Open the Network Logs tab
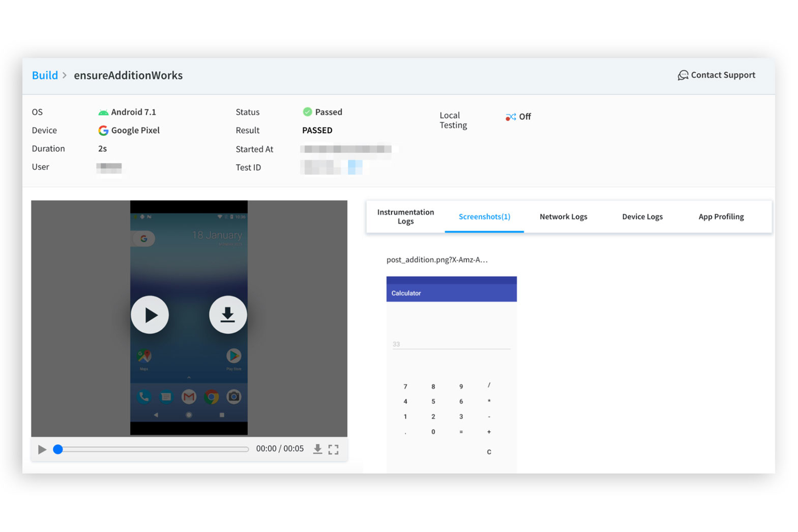This screenshot has width=798, height=532. (563, 217)
